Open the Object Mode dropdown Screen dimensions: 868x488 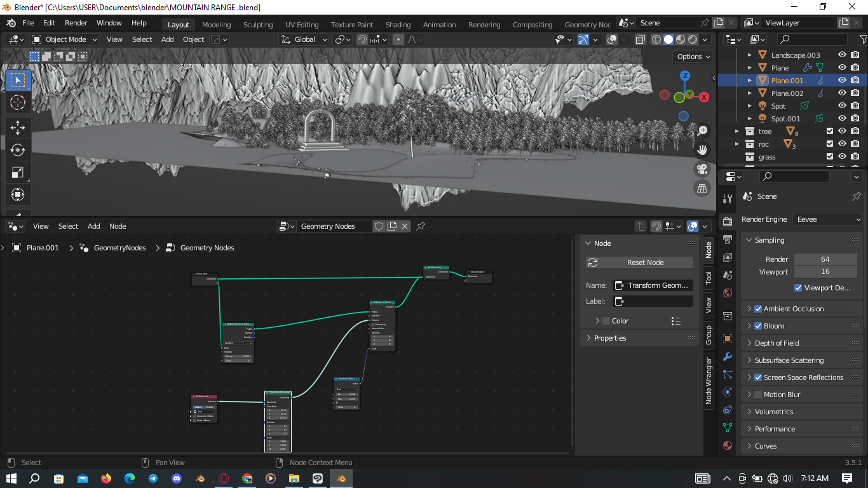[65, 39]
